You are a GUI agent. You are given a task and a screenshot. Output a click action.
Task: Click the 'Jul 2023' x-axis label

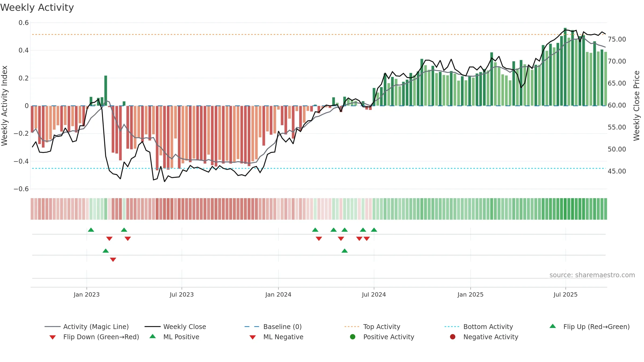(x=182, y=294)
